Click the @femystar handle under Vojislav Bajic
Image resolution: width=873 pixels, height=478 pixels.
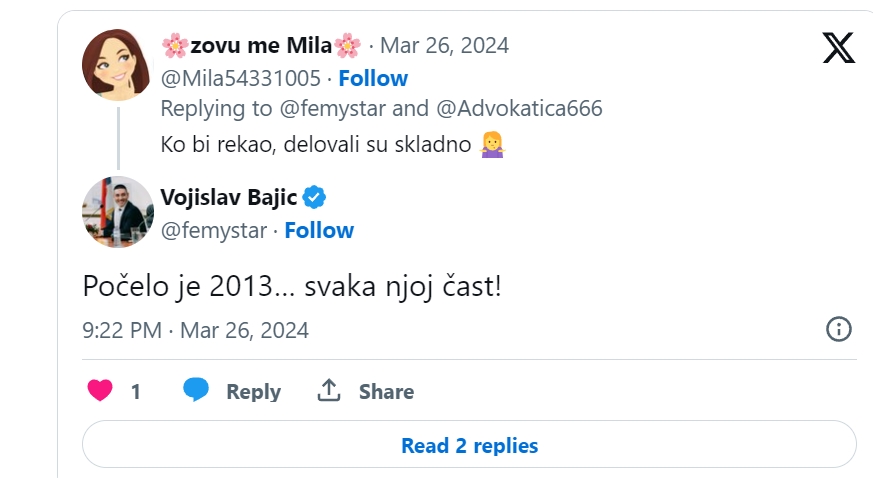(214, 230)
